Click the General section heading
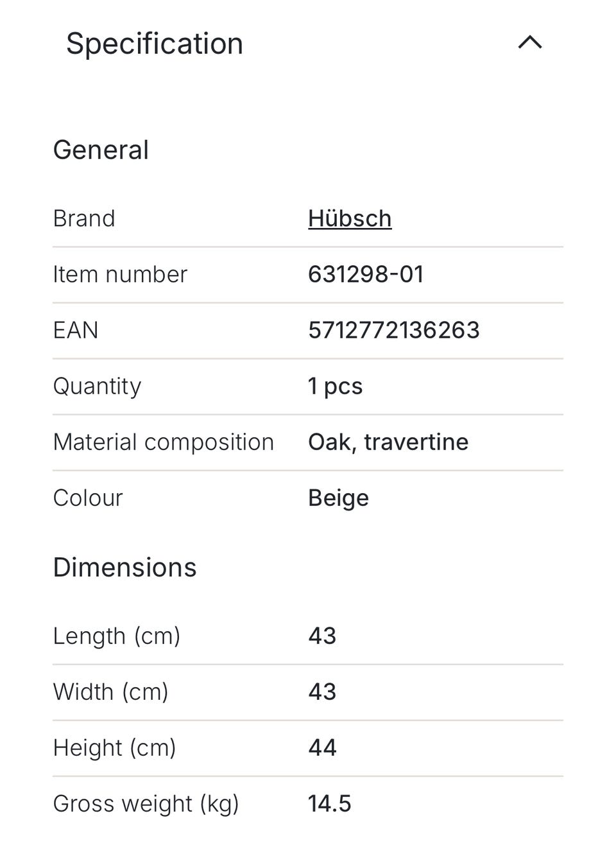The image size is (616, 845). (101, 150)
